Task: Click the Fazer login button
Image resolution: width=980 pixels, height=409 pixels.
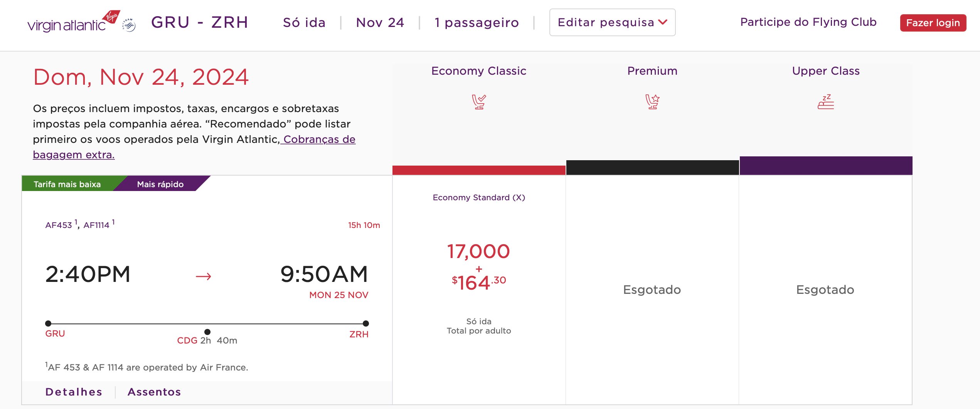Action: pyautogui.click(x=933, y=23)
